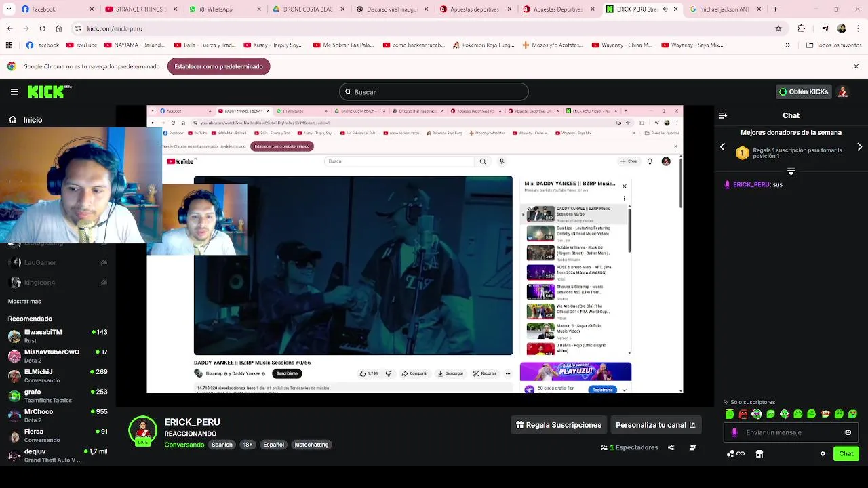Insert the headphones green emote
Image resolution: width=868 pixels, height=488 pixels.
(757, 414)
